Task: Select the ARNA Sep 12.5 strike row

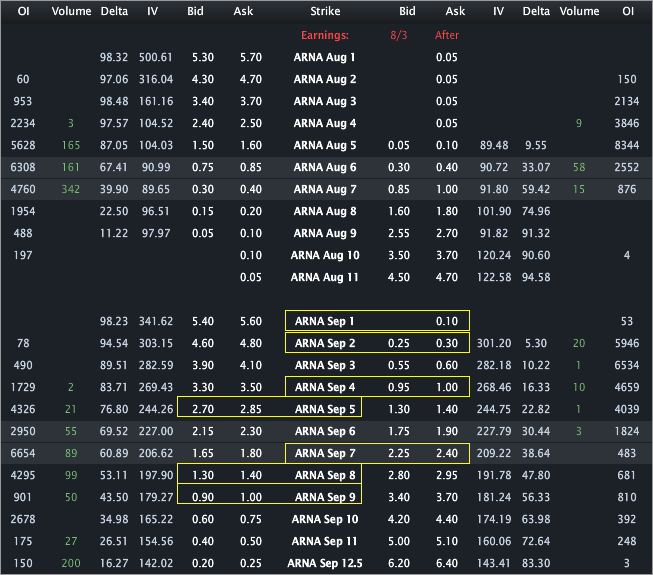Action: (326, 563)
